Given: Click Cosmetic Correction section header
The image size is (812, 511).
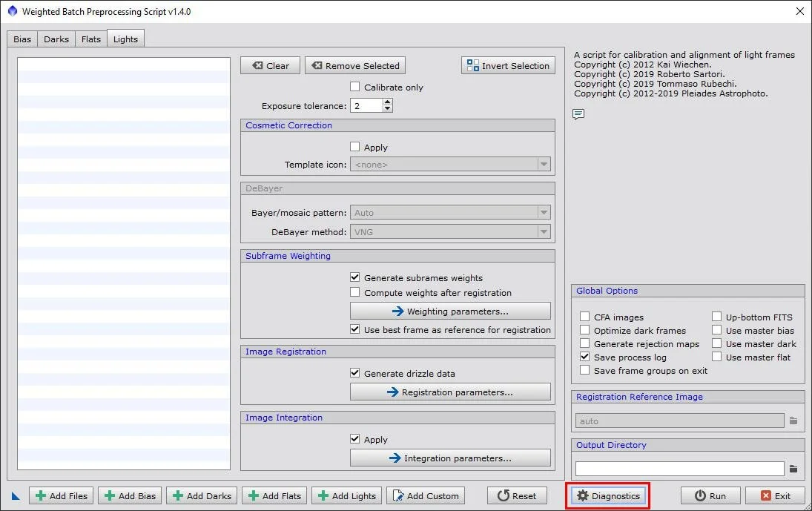Looking at the screenshot, I should tap(397, 125).
